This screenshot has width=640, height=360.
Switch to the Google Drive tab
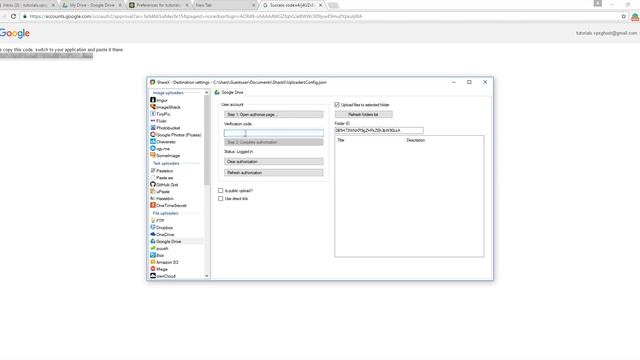tap(229, 93)
